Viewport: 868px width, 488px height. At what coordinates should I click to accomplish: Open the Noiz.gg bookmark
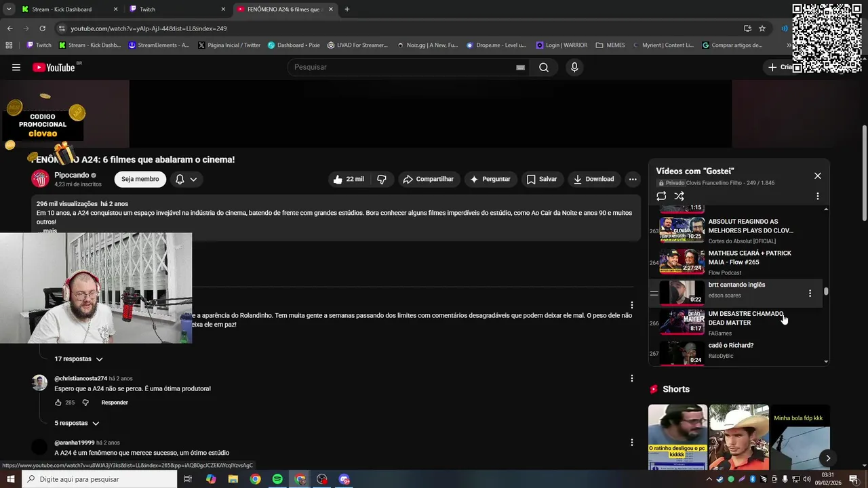click(427, 45)
